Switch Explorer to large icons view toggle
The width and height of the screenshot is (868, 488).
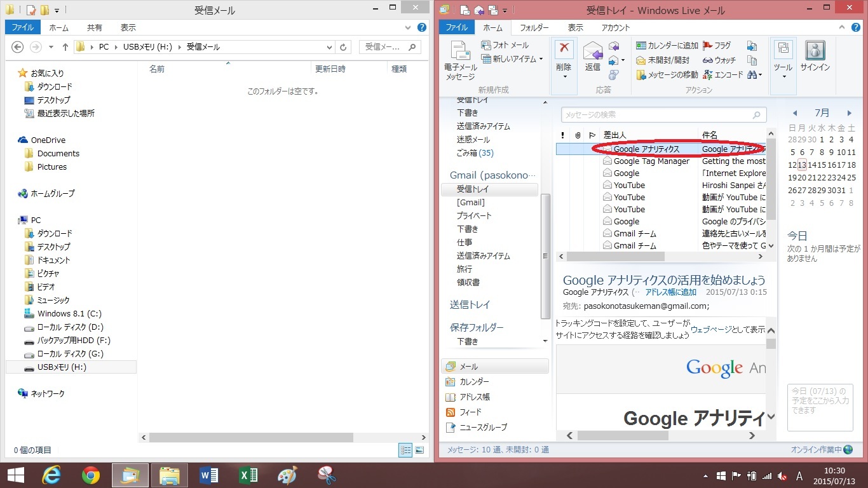(419, 450)
